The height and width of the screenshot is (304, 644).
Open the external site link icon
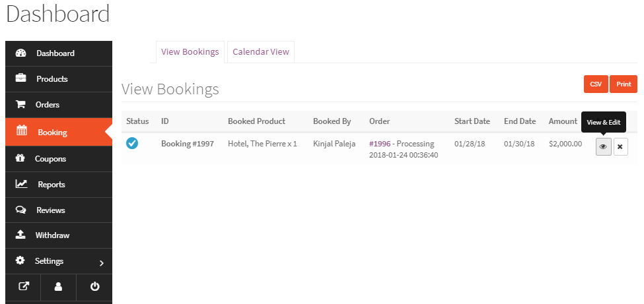tap(23, 287)
